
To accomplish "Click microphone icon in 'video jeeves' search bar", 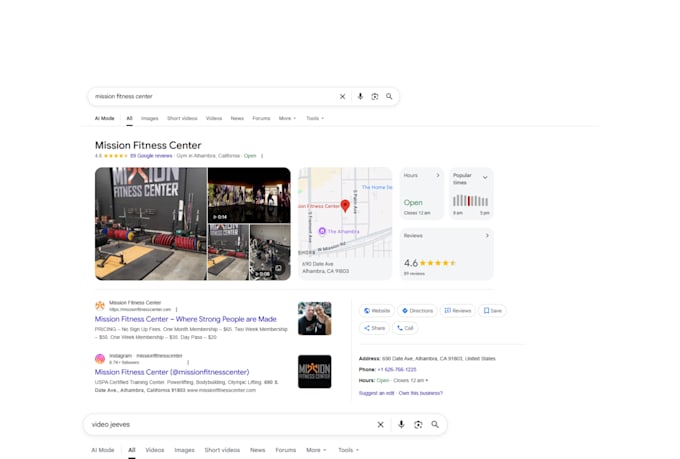I will tap(401, 424).
